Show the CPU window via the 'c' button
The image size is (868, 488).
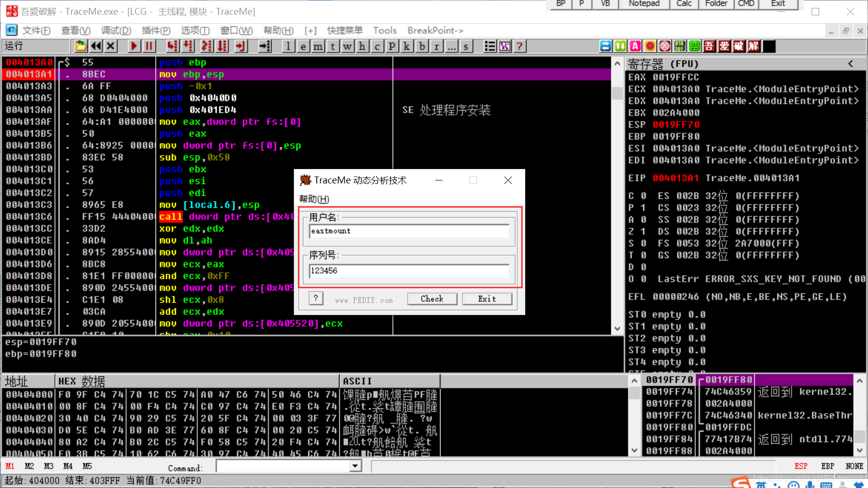(377, 46)
